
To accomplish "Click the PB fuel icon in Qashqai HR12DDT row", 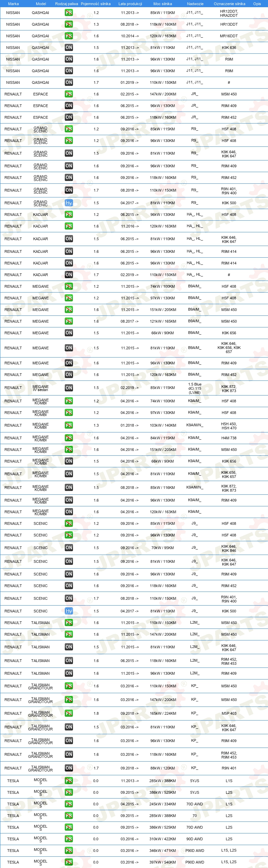I will [x=69, y=13].
